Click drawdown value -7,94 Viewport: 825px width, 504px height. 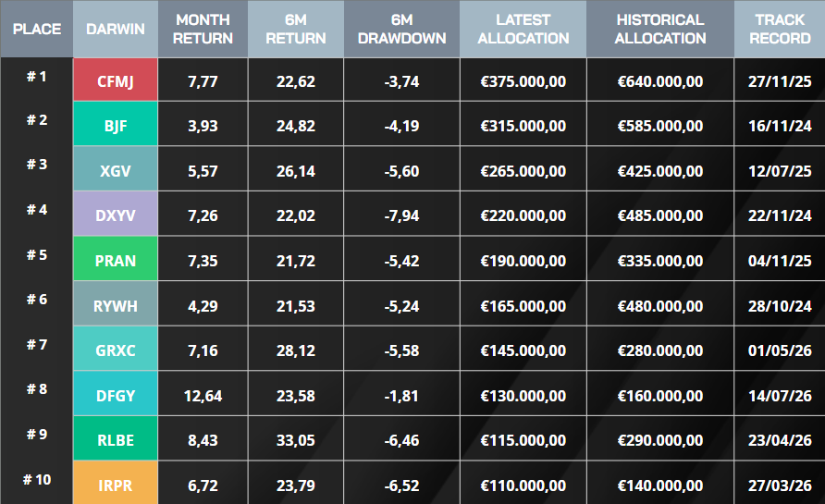click(x=401, y=215)
